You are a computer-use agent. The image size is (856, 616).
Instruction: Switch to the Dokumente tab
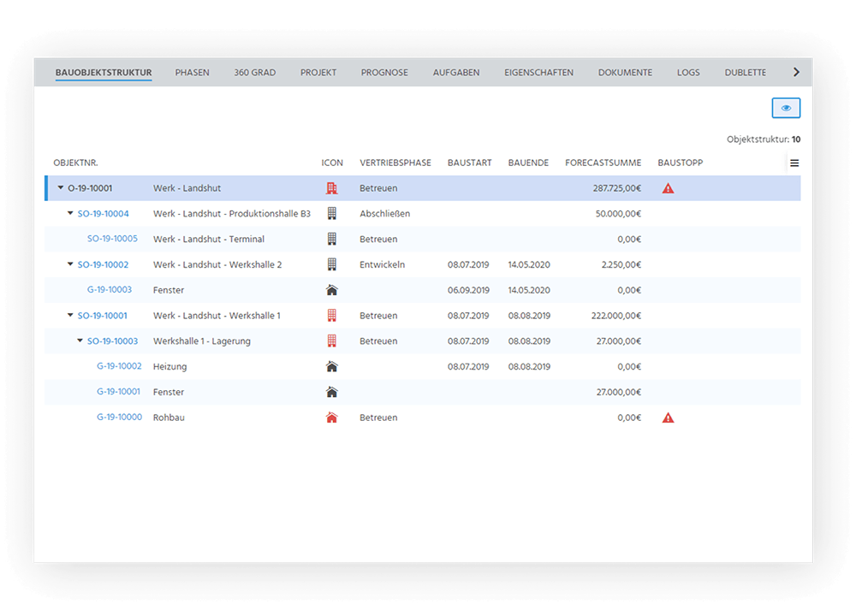pos(625,73)
